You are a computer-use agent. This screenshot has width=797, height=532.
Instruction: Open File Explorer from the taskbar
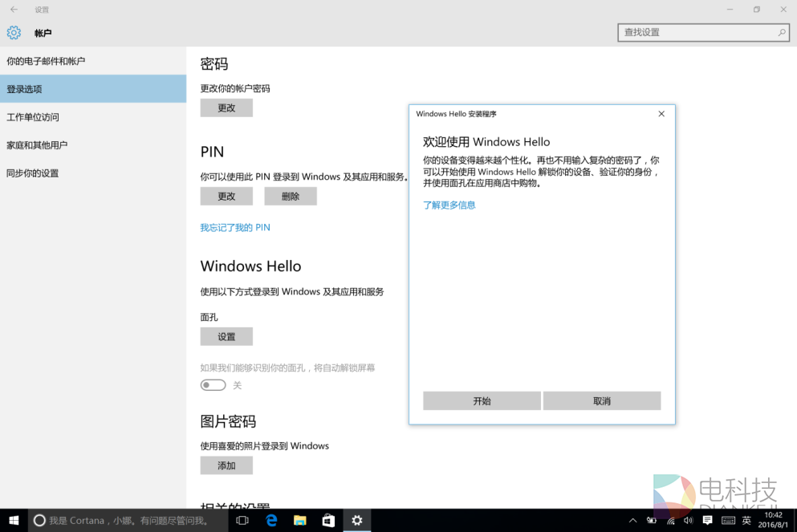click(299, 521)
